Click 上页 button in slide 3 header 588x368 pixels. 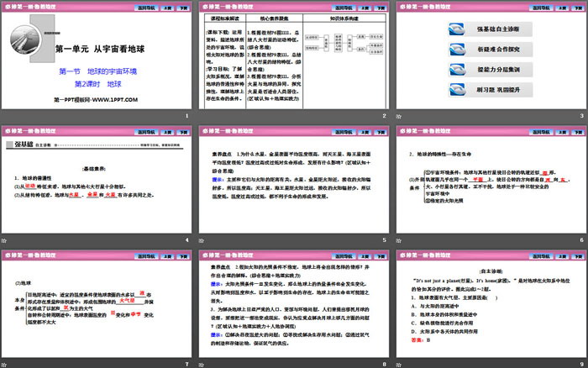(x=563, y=8)
